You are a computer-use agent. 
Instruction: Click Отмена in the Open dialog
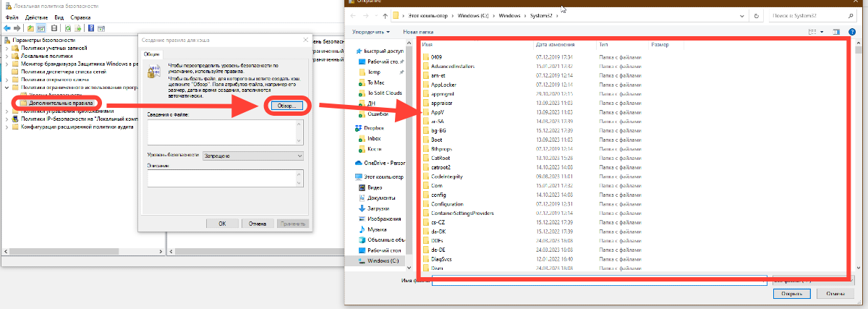click(834, 294)
